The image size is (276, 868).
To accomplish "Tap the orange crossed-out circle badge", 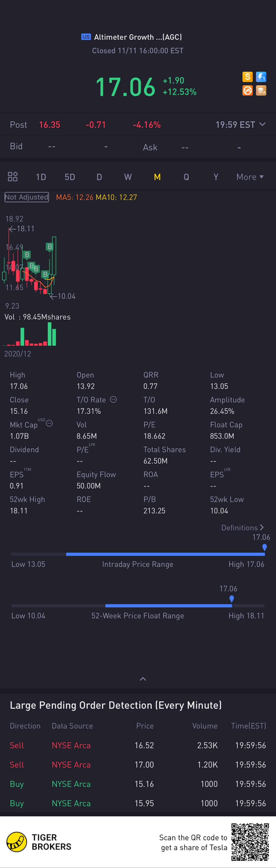I will (x=247, y=90).
